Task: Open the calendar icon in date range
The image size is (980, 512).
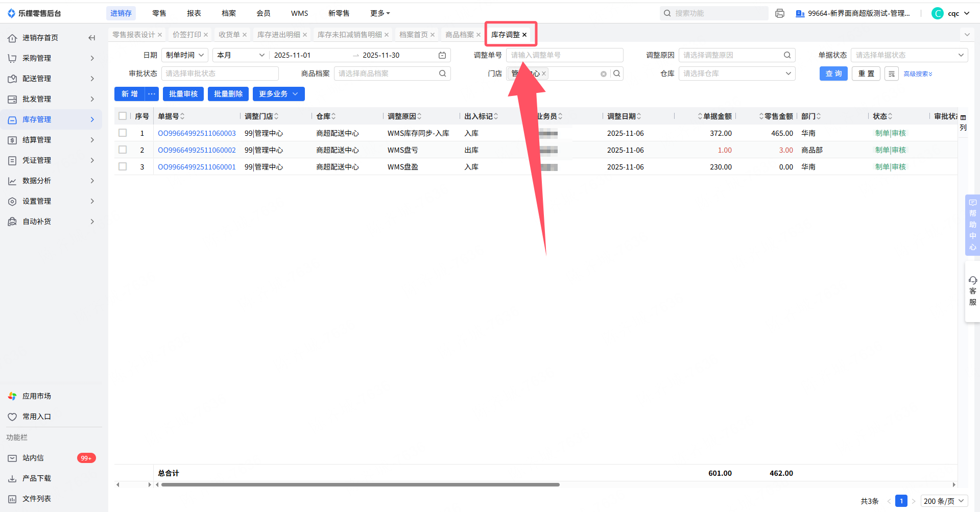Action: (x=442, y=55)
